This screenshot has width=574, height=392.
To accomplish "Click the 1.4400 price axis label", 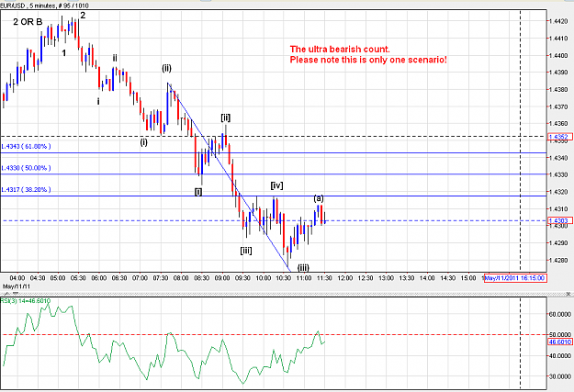I will 558,56.
